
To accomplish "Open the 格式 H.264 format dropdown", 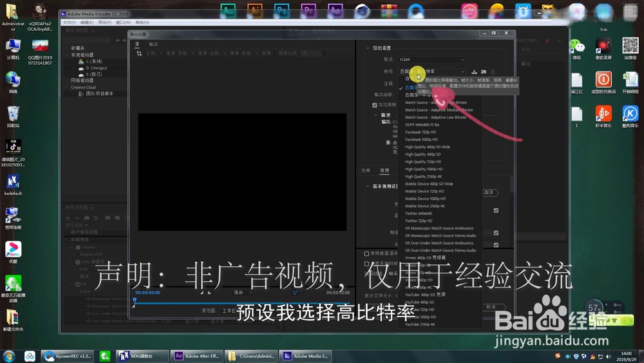I will click(x=431, y=59).
